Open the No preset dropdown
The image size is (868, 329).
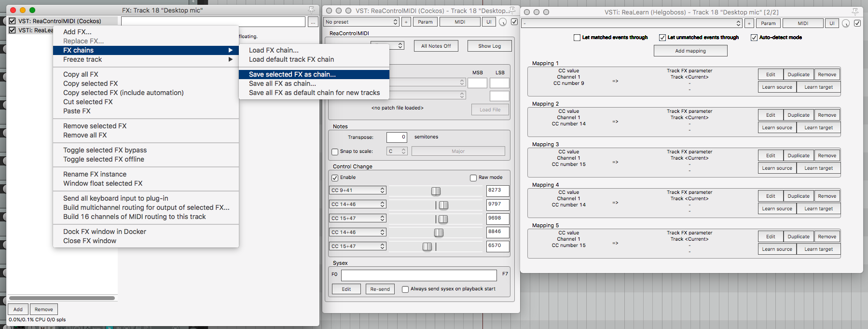tap(362, 22)
